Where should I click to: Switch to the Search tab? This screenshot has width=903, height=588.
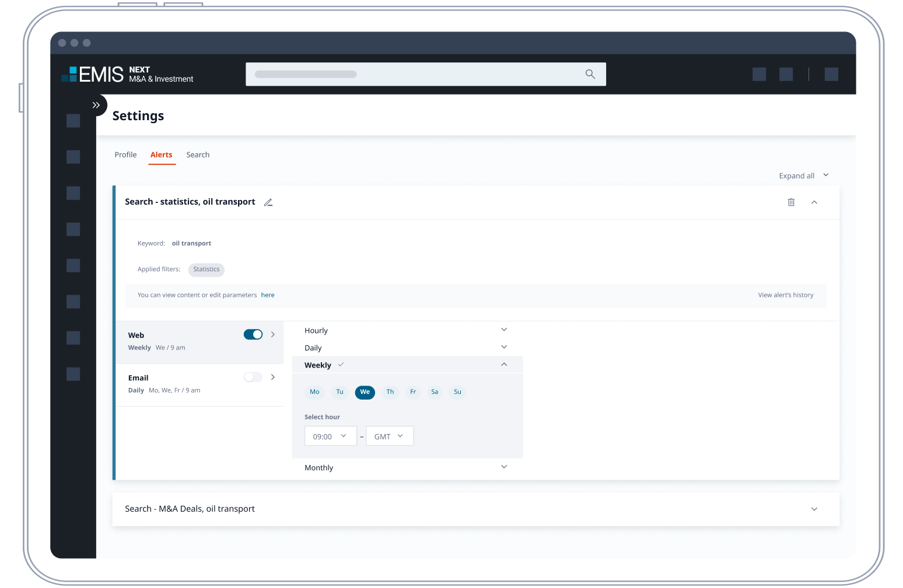(x=198, y=155)
